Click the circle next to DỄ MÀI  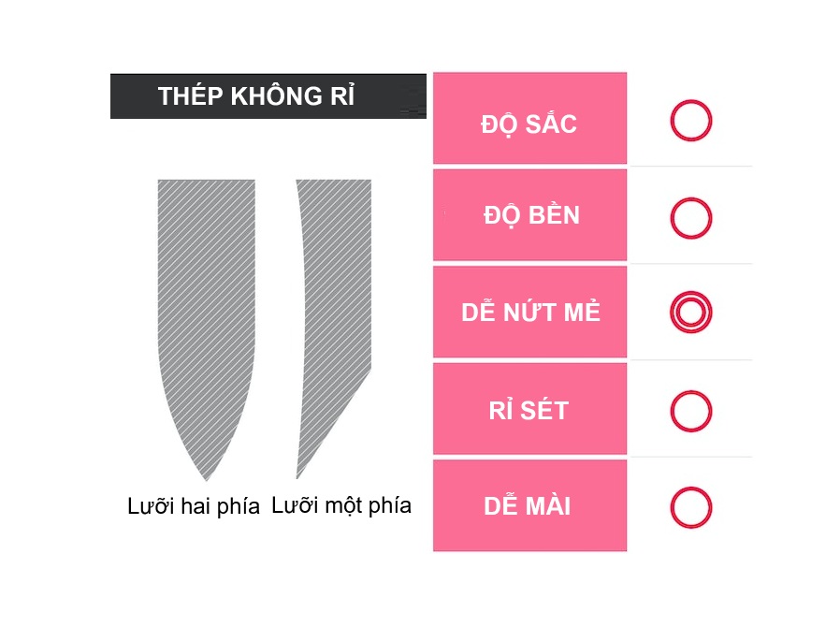(690, 506)
